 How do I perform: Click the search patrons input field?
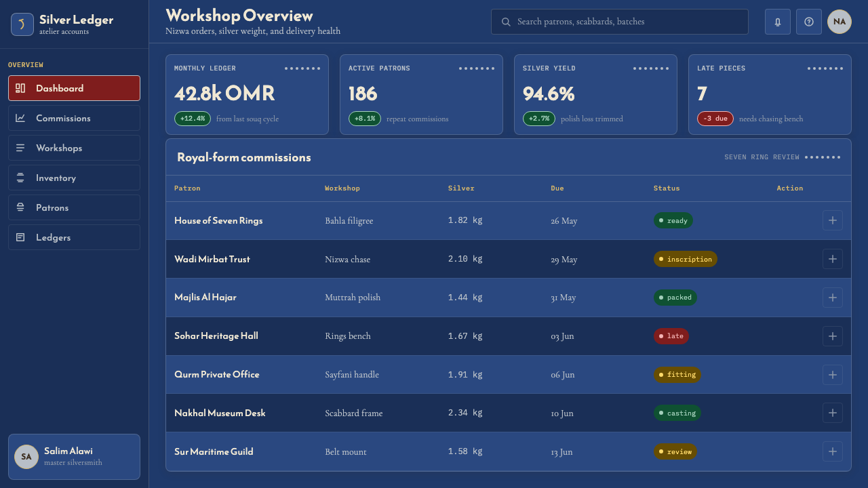pos(619,22)
